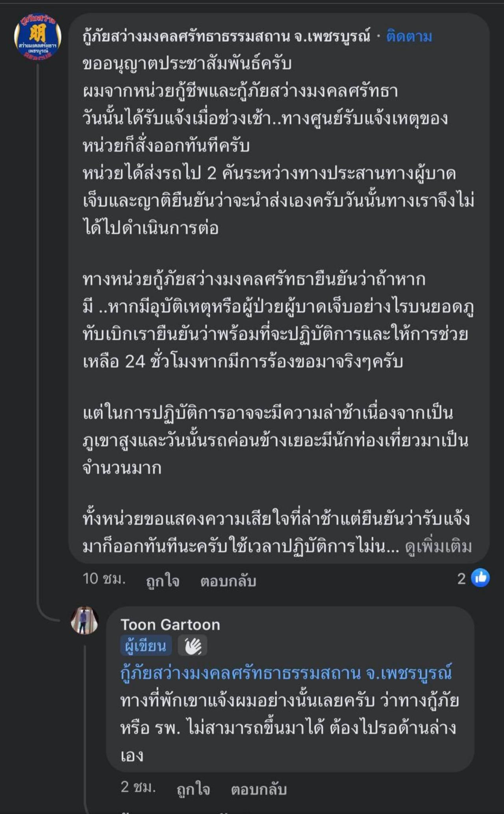
Task: Toggle ถูกใจ on the rescue page's comment
Action: (163, 581)
